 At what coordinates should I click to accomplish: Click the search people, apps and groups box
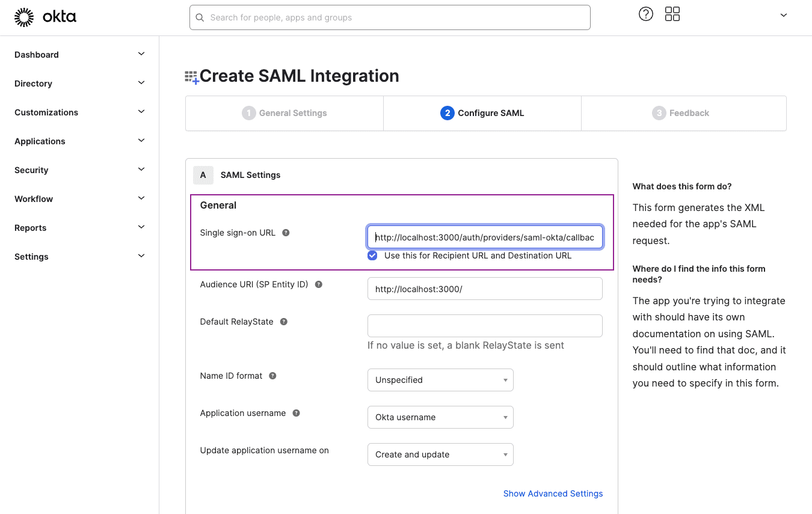(390, 17)
